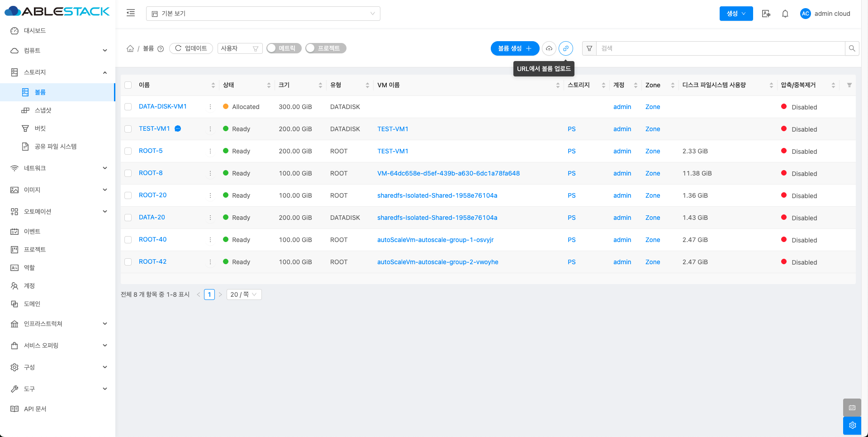The image size is (868, 437).
Task: Open the notifications bell icon
Action: tap(785, 14)
